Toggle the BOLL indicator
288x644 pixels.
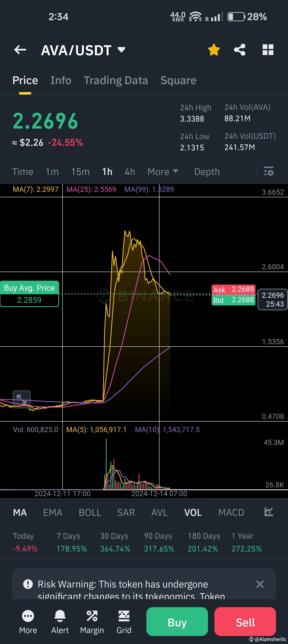coord(90,512)
